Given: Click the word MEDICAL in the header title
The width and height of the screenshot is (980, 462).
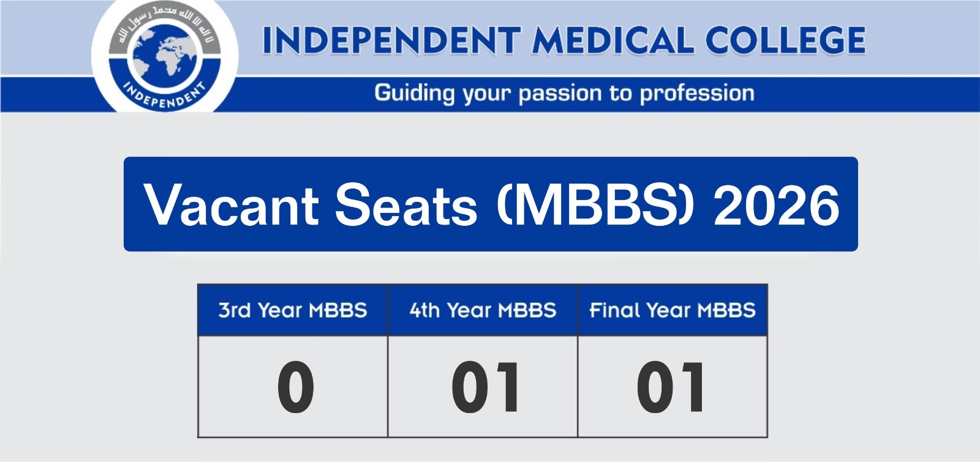Looking at the screenshot, I should 612,41.
